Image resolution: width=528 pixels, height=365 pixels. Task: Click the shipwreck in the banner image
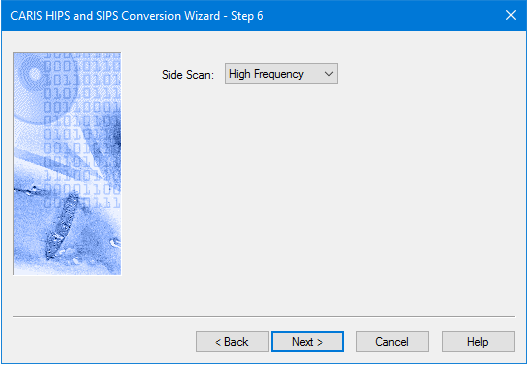(x=62, y=225)
